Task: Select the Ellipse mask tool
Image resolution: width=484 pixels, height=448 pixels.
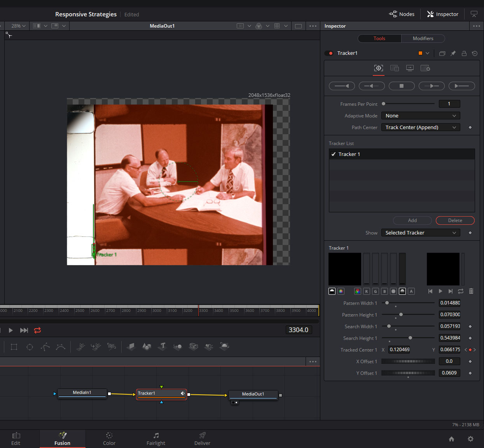Action: (30, 347)
